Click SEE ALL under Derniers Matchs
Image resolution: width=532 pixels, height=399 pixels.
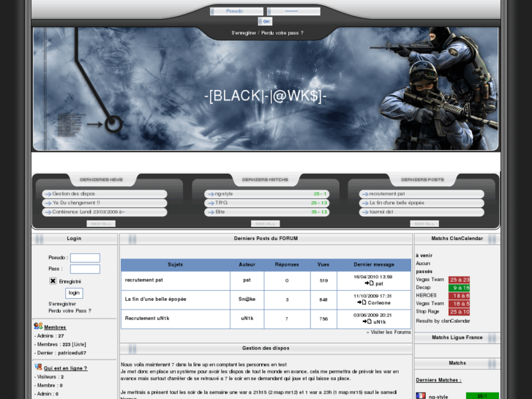tap(266, 224)
